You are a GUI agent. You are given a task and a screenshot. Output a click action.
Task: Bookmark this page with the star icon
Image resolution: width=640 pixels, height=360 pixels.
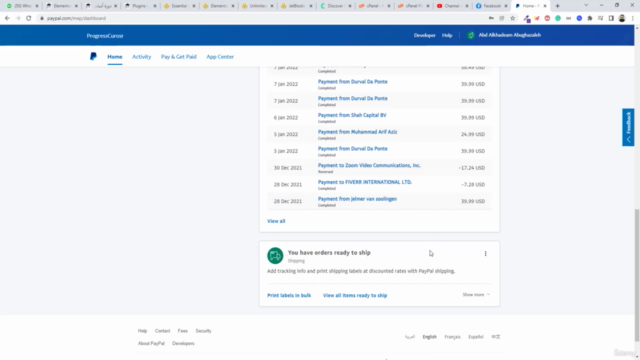click(x=513, y=18)
